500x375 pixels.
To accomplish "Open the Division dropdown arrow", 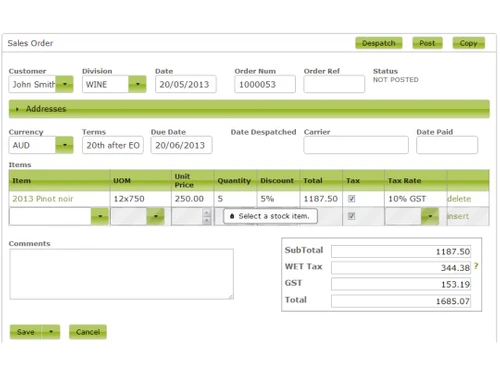I will coord(137,84).
